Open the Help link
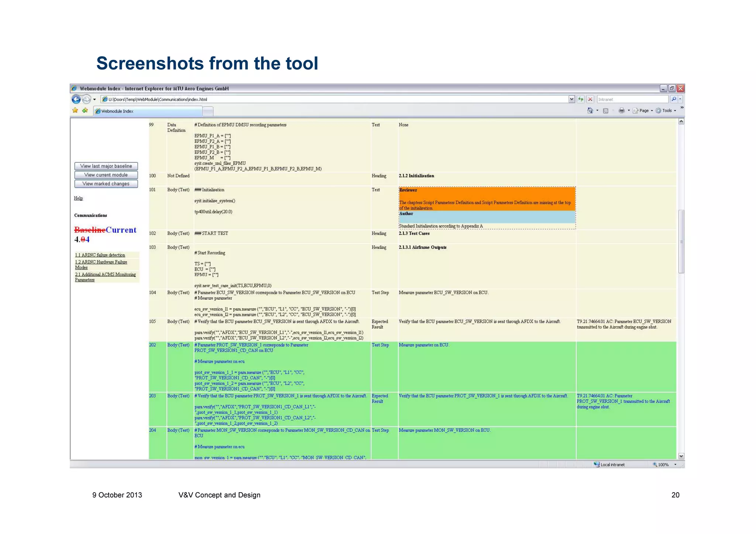This screenshot has width=756, height=534. point(78,198)
